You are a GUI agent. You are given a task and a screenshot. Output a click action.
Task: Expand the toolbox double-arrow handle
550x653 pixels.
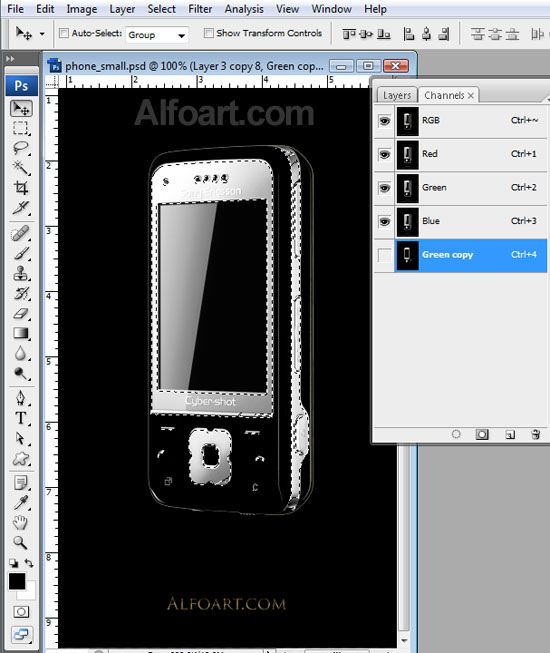(x=10, y=59)
